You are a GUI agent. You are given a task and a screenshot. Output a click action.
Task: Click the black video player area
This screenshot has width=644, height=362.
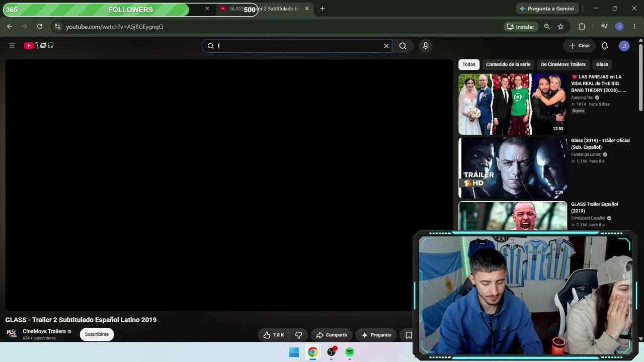229,185
